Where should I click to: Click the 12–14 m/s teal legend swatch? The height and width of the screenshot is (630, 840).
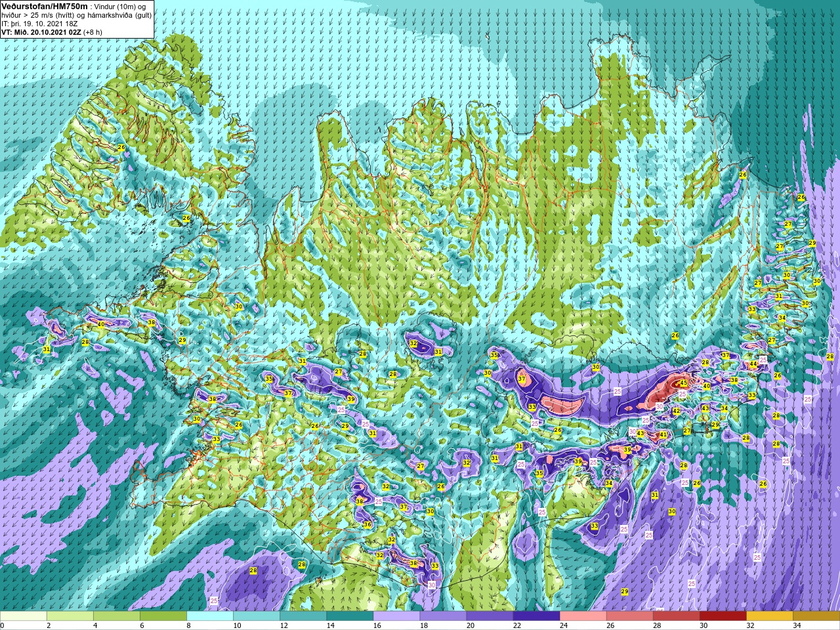303,616
